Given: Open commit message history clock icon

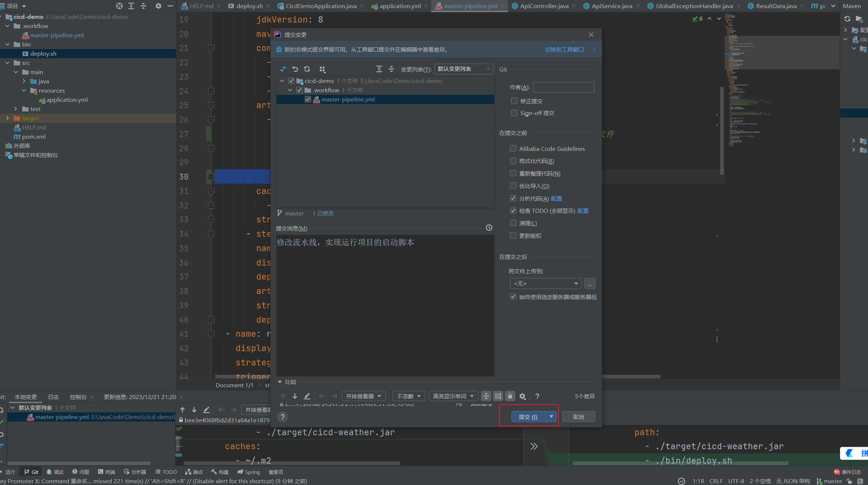Looking at the screenshot, I should pos(489,228).
